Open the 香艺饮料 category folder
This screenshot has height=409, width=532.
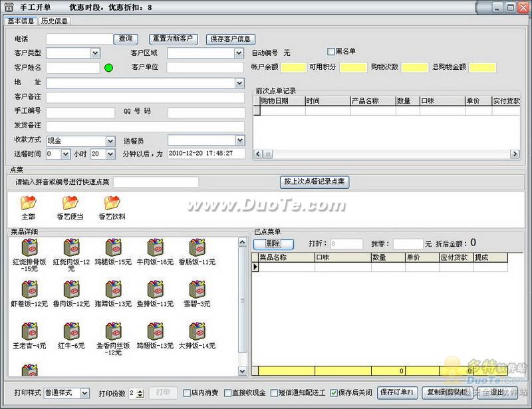pos(112,203)
